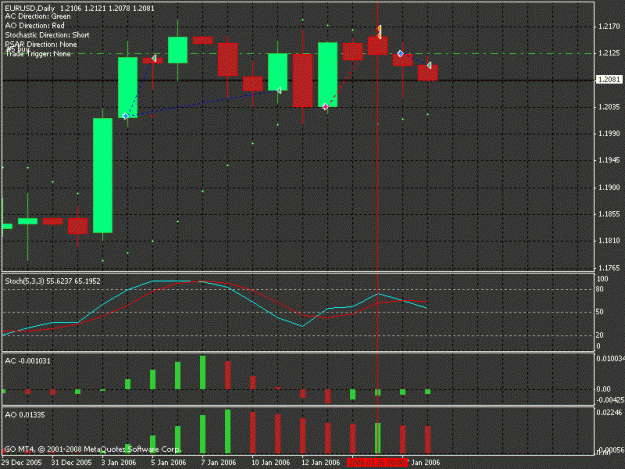Click the 1.1810 price scale label
The image size is (625, 469).
coord(609,241)
